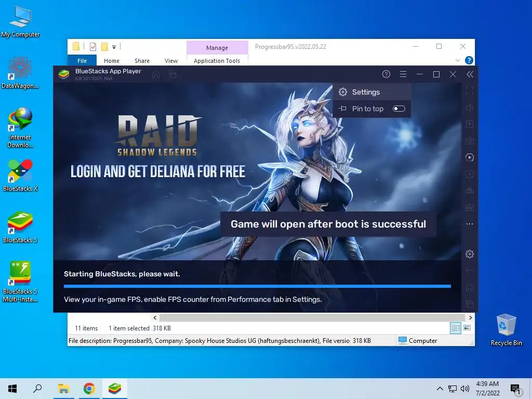Open more tools three-dot sidebar icon
Image resolution: width=532 pixels, height=399 pixels.
pos(470,224)
